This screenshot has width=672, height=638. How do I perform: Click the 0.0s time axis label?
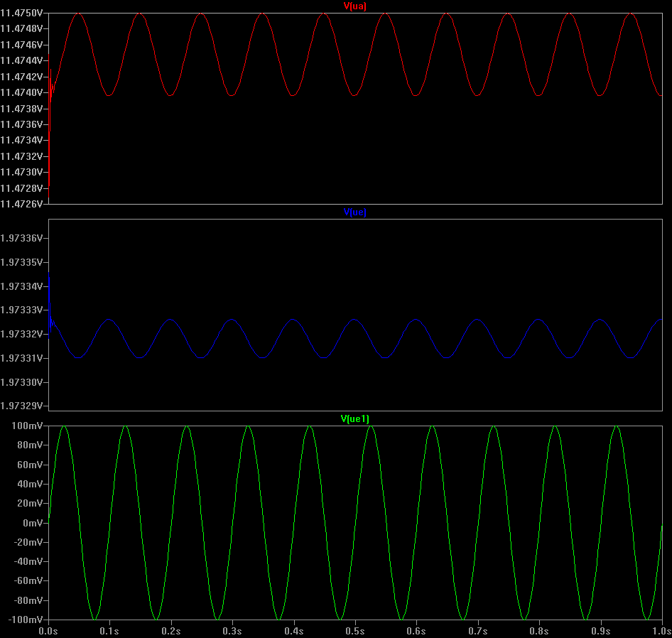48,631
